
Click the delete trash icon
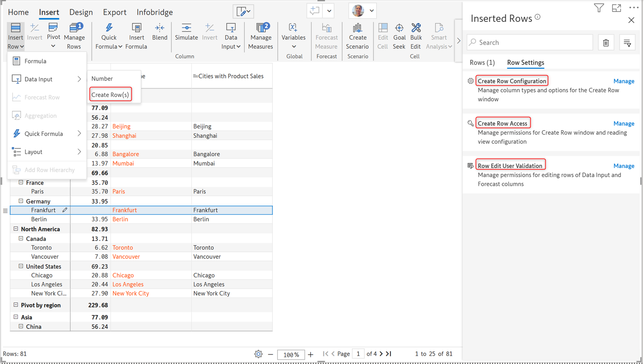(x=606, y=43)
